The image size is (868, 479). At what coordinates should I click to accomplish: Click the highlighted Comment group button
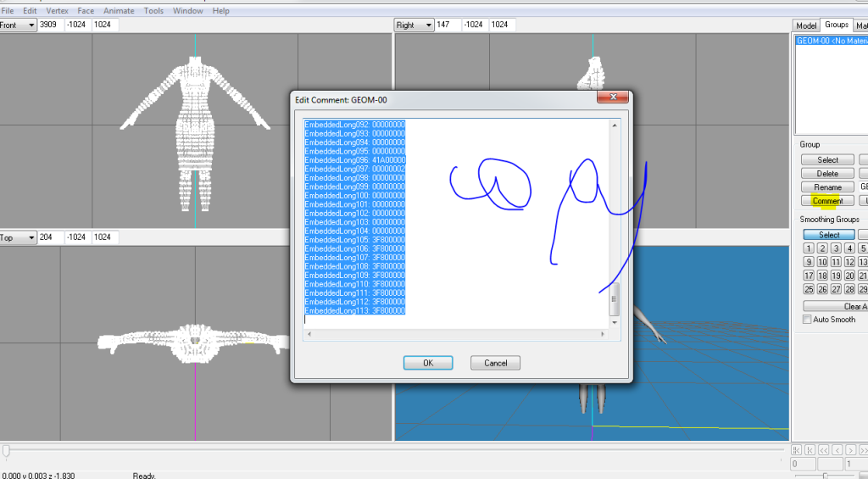click(827, 201)
